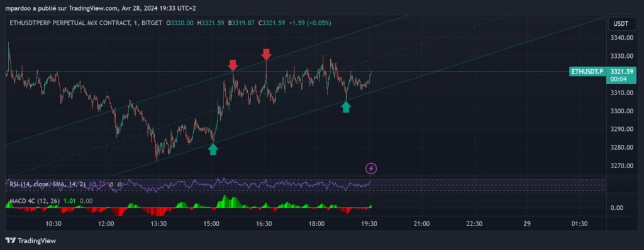Click the 3310.00 price axis label

621,93
